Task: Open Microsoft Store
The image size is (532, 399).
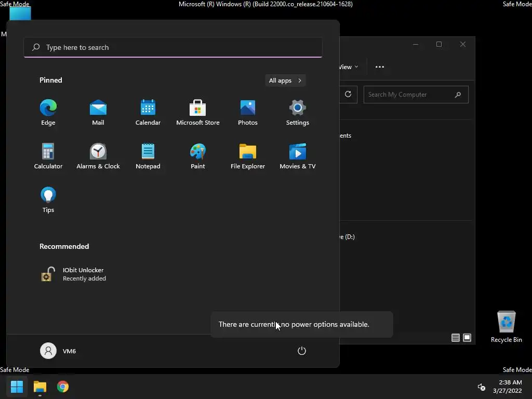Action: (198, 113)
